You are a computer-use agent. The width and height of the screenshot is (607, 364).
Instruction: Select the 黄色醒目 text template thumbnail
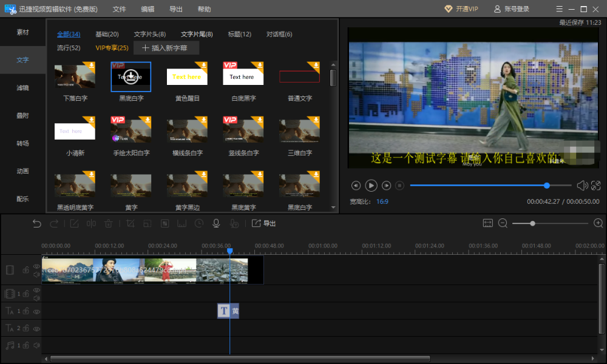(187, 77)
